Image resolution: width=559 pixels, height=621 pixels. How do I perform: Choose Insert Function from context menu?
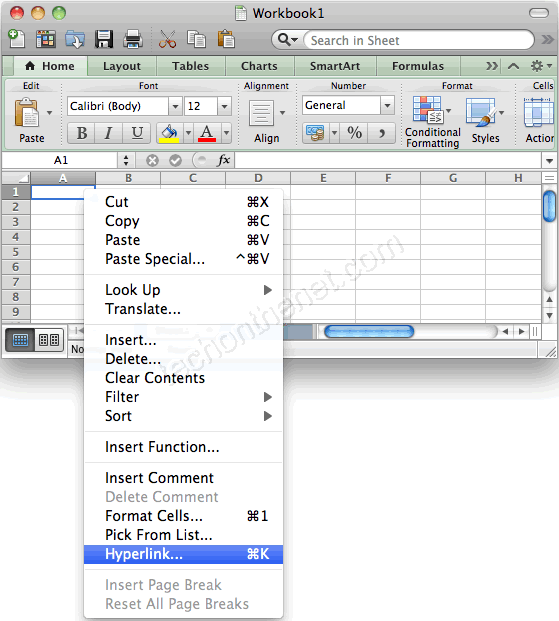pos(183,447)
